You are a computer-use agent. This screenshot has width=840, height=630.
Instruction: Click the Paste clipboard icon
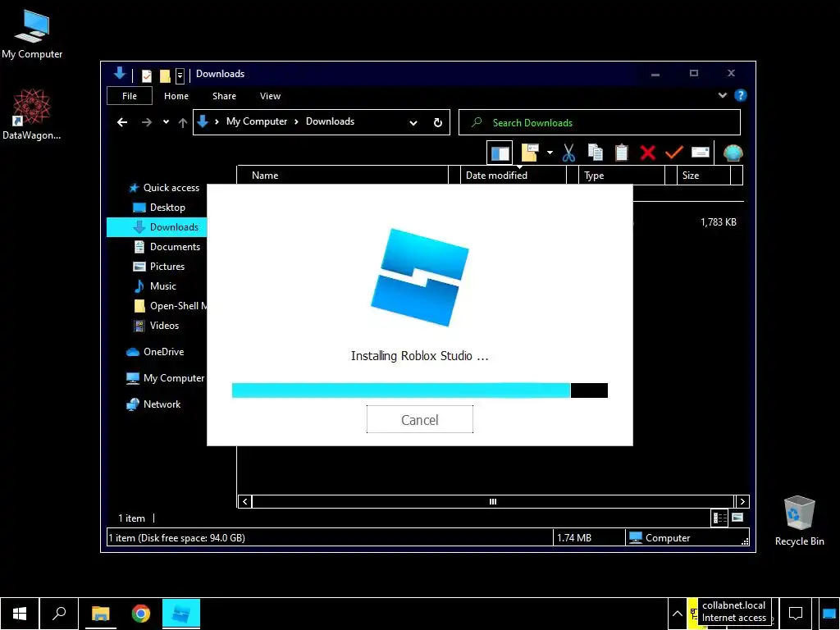coord(622,153)
